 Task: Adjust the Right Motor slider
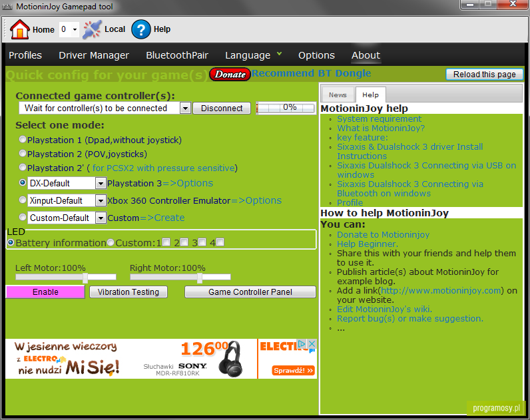coord(200,278)
